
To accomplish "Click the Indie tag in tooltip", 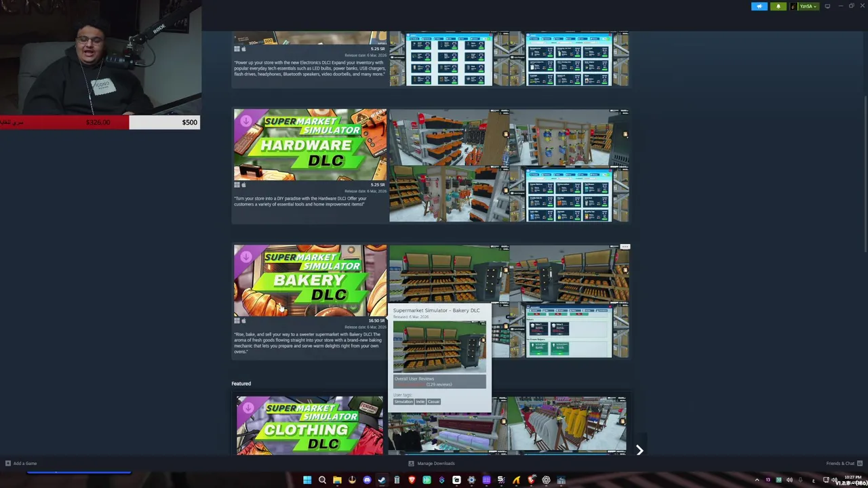I will 420,401.
